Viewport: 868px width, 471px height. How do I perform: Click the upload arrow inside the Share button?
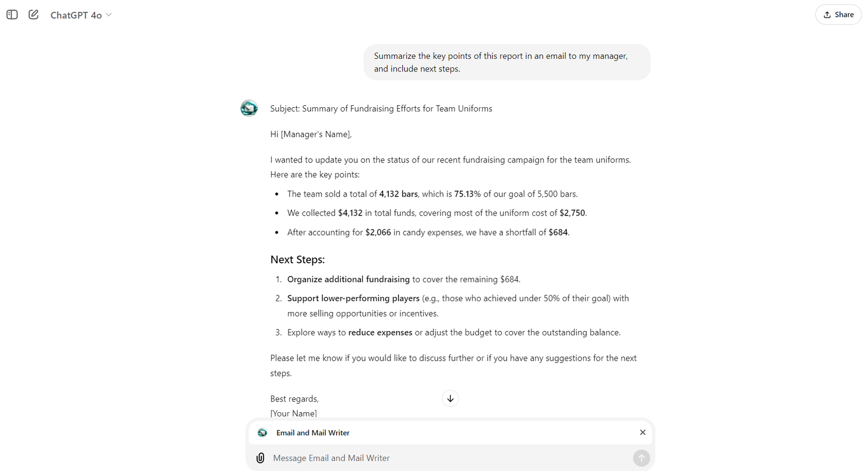pos(827,14)
